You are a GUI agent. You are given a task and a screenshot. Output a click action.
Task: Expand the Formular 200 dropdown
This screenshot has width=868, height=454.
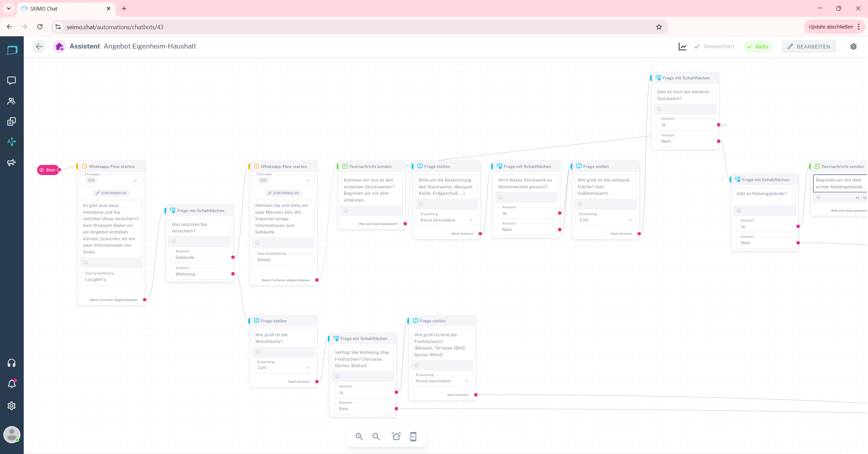(136, 180)
